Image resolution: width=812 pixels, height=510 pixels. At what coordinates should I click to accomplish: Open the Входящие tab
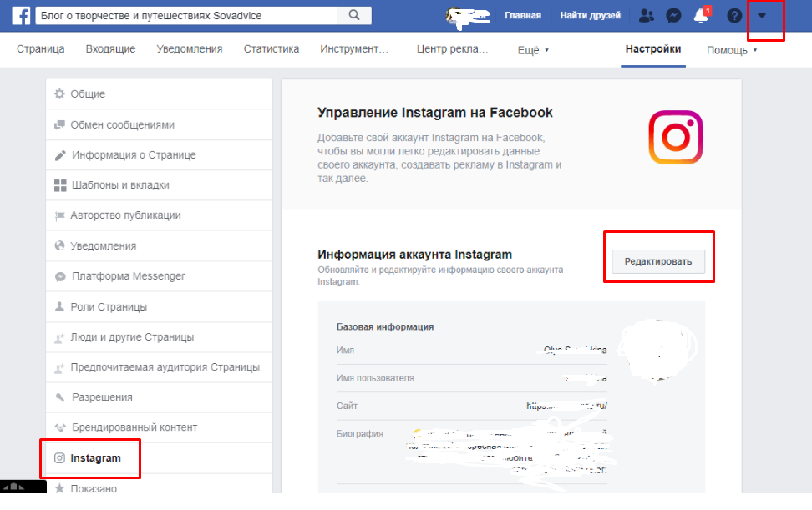(x=110, y=48)
